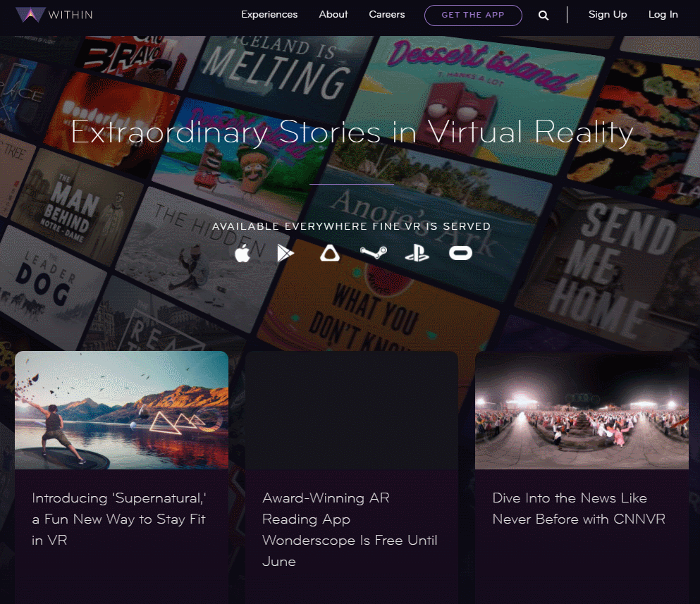
Task: Read 'Introducing Supernatural' article headline
Action: pyautogui.click(x=118, y=519)
